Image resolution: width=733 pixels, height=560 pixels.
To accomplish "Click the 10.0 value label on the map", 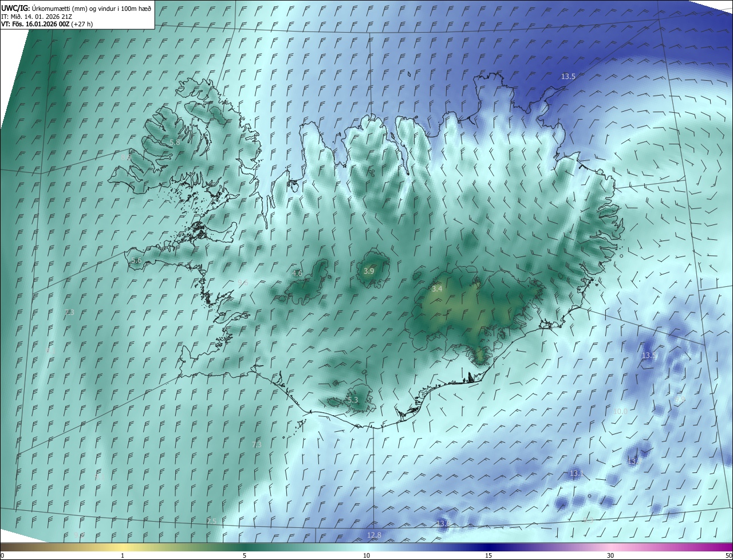I will [620, 412].
